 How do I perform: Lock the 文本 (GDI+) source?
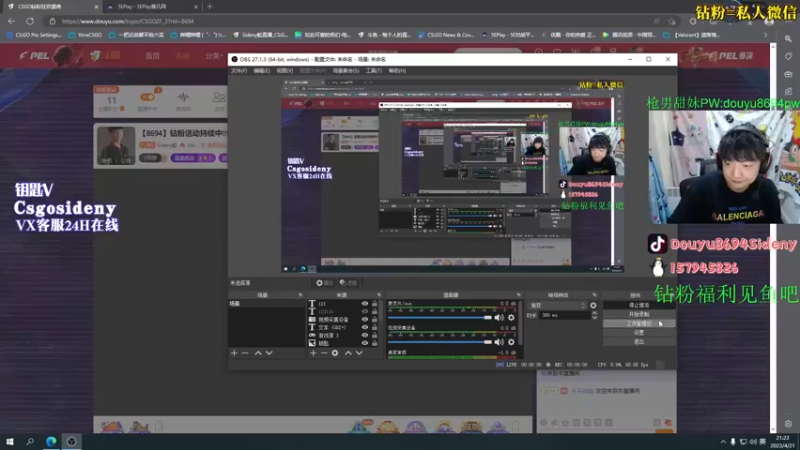[x=374, y=327]
